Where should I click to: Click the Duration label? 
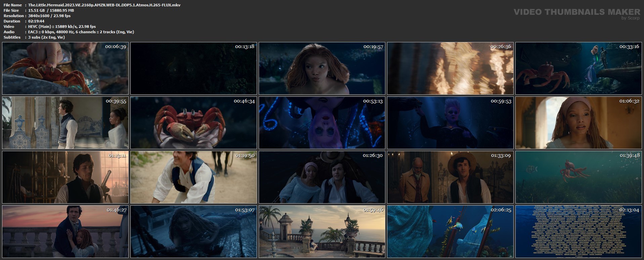12,21
